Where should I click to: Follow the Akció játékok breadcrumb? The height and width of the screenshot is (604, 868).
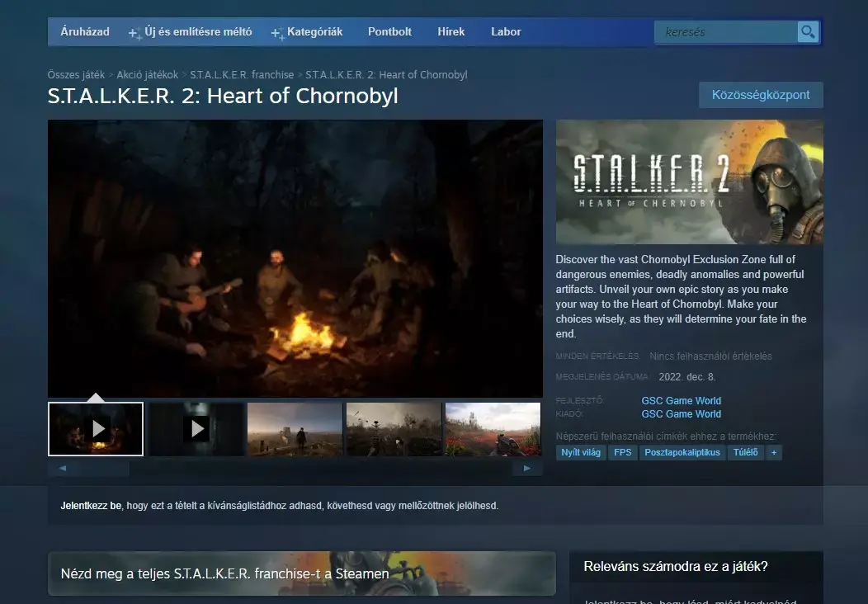click(x=147, y=75)
